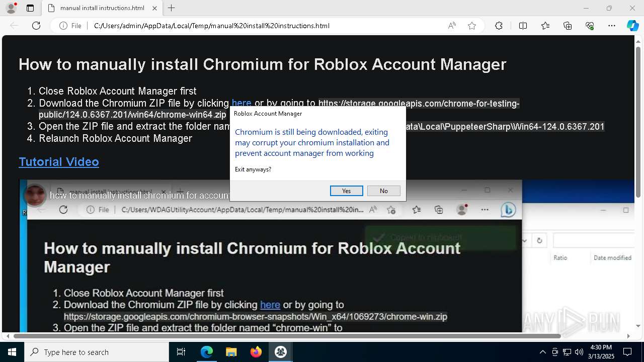This screenshot has width=644, height=362.
Task: Open Extensions puzzle icon
Action: coord(499,26)
